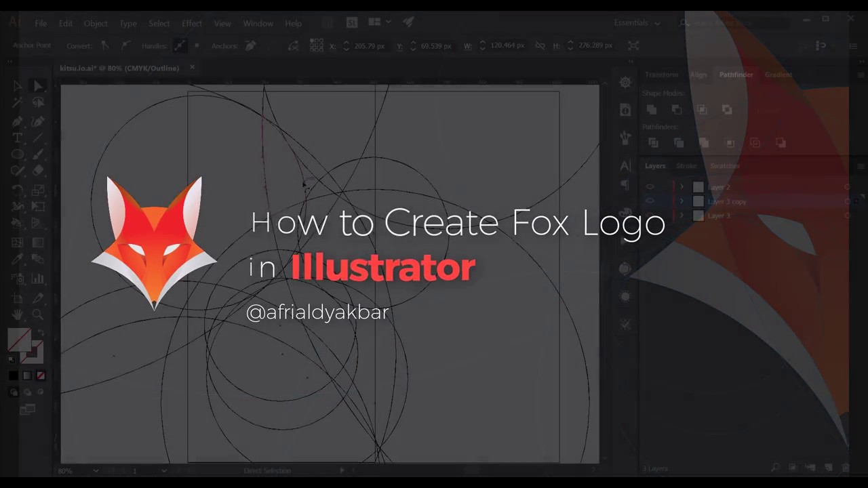Click the Exclude shape mode icon
Image resolution: width=868 pixels, height=488 pixels.
(727, 109)
